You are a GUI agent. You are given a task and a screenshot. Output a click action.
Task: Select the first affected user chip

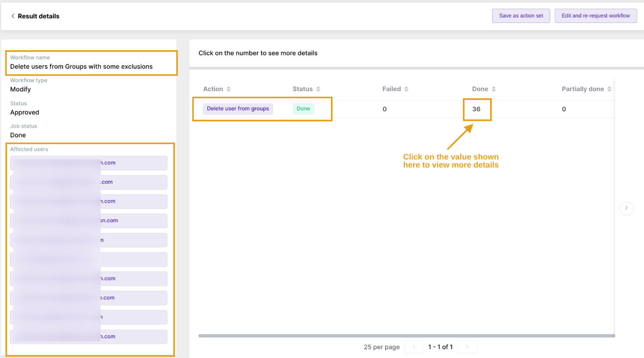pos(88,163)
